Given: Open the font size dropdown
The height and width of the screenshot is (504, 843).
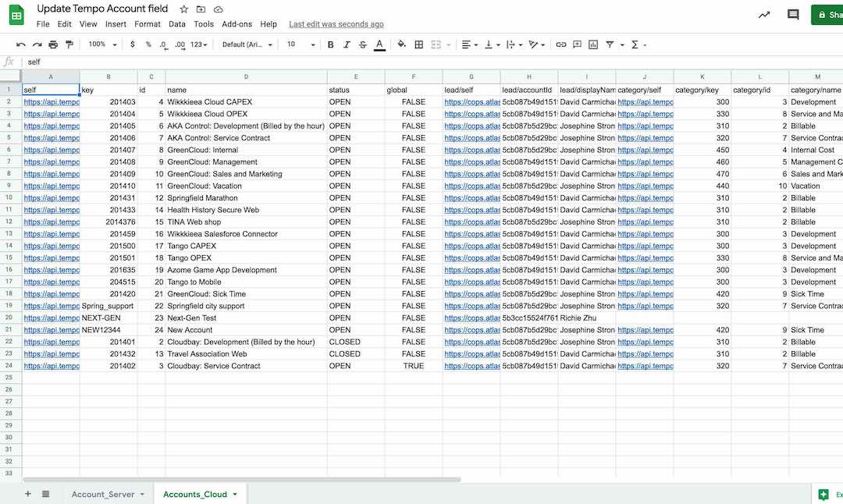Looking at the screenshot, I should point(295,44).
